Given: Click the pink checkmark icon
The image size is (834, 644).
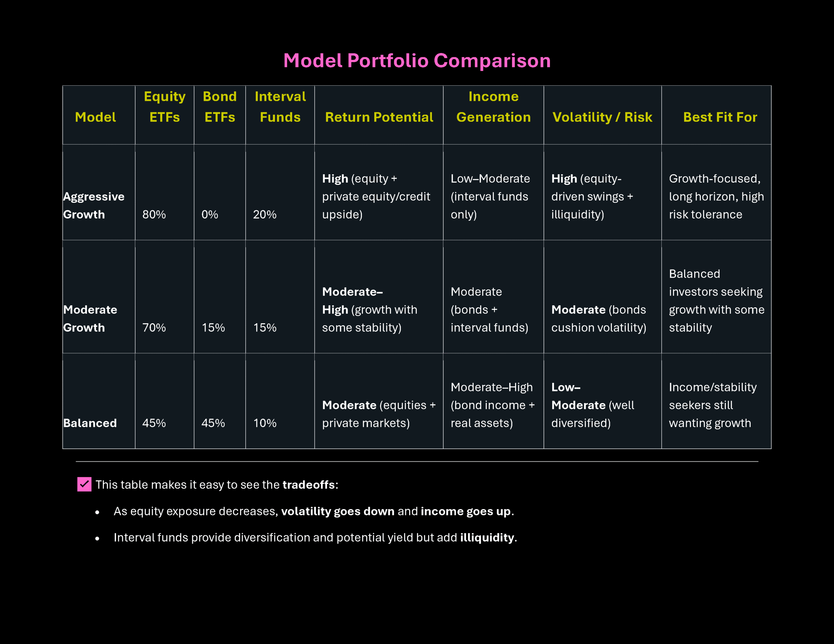Looking at the screenshot, I should [84, 484].
